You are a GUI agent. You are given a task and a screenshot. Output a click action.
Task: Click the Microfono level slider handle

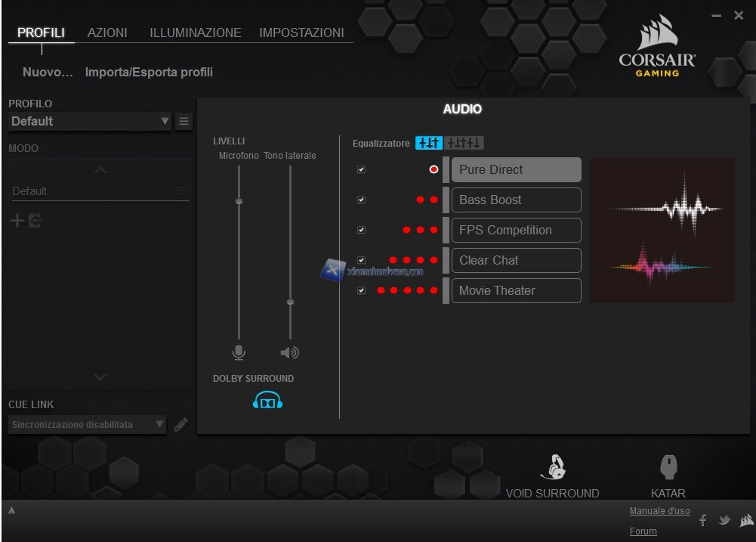click(239, 201)
